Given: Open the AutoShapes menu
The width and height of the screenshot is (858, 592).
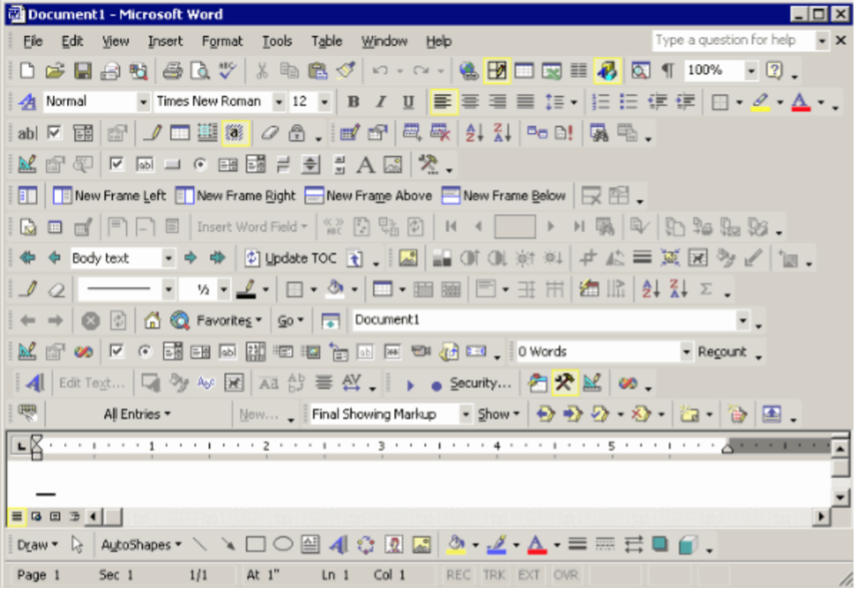Looking at the screenshot, I should point(141,545).
